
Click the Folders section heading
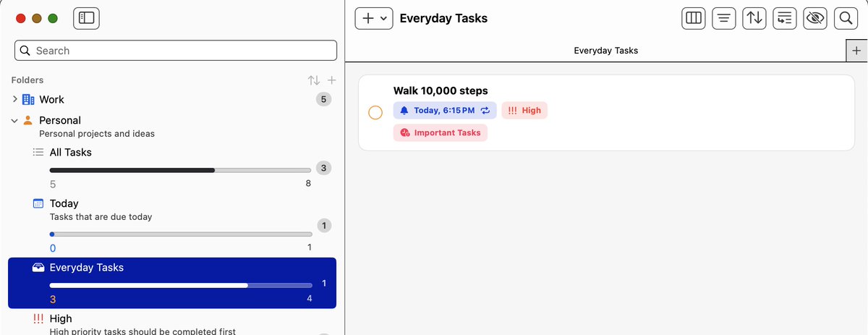coord(27,80)
